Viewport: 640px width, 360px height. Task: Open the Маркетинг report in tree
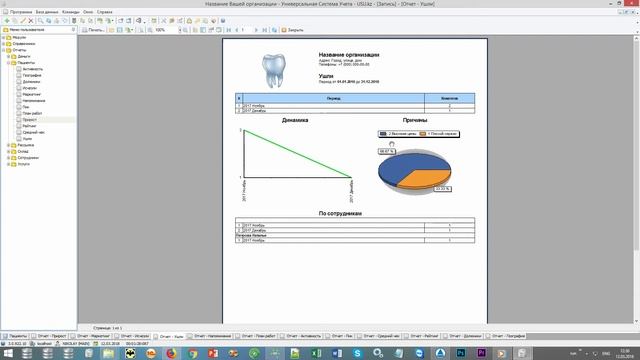tap(31, 94)
